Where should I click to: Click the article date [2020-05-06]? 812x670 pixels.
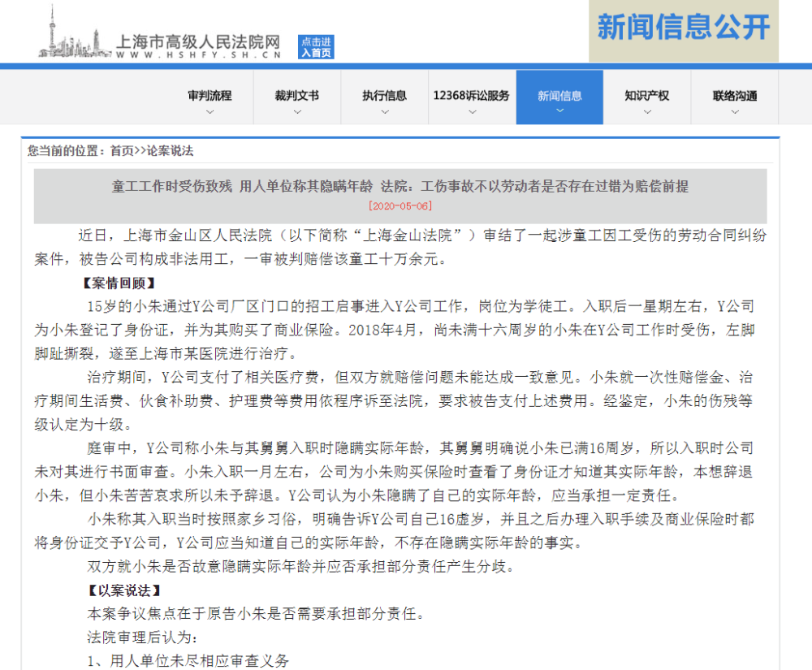(400, 206)
